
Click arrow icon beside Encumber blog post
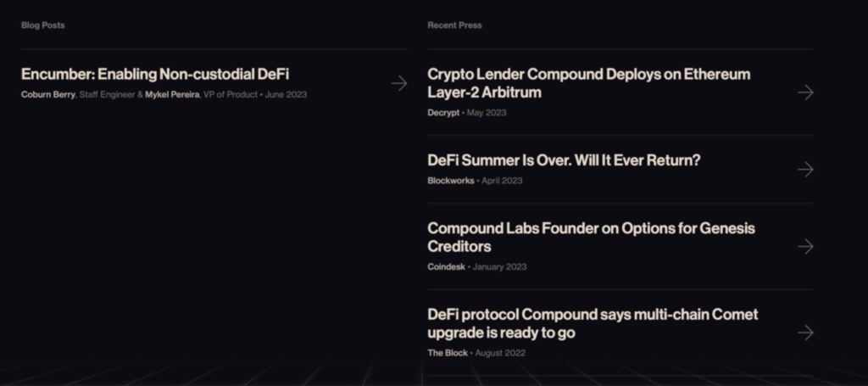click(x=399, y=83)
